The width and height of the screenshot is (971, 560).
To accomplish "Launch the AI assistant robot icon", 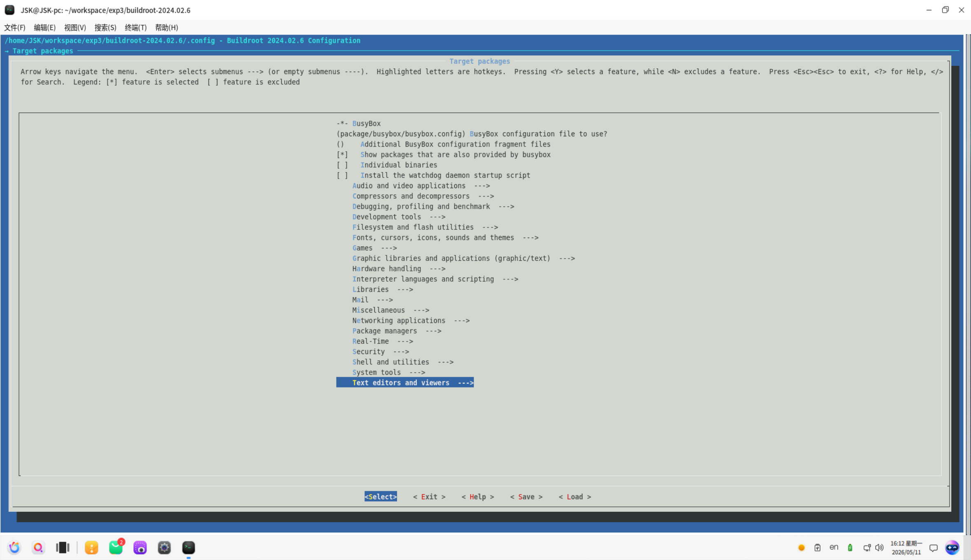I will coord(952,547).
